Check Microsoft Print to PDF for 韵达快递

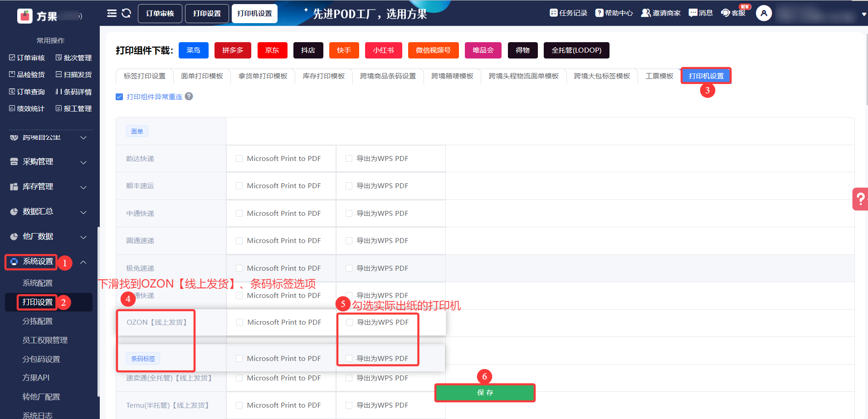click(239, 158)
